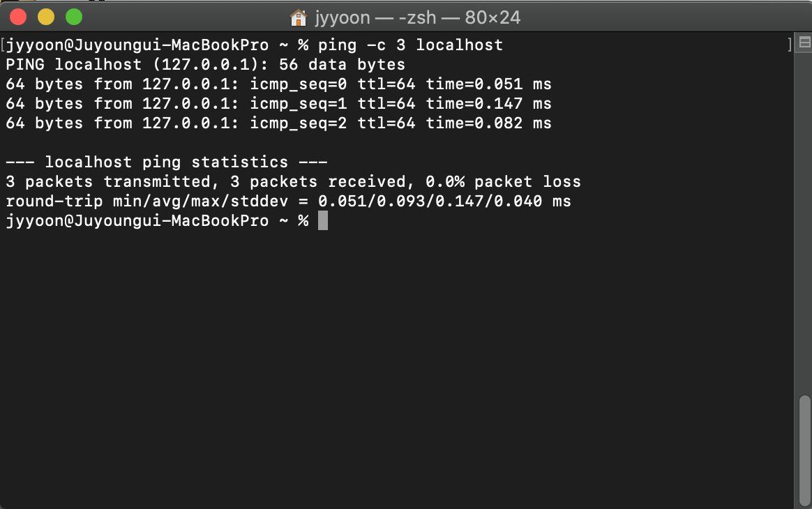812x509 pixels.
Task: Click the typed "ping -c 3 localhost" command
Action: (410, 45)
